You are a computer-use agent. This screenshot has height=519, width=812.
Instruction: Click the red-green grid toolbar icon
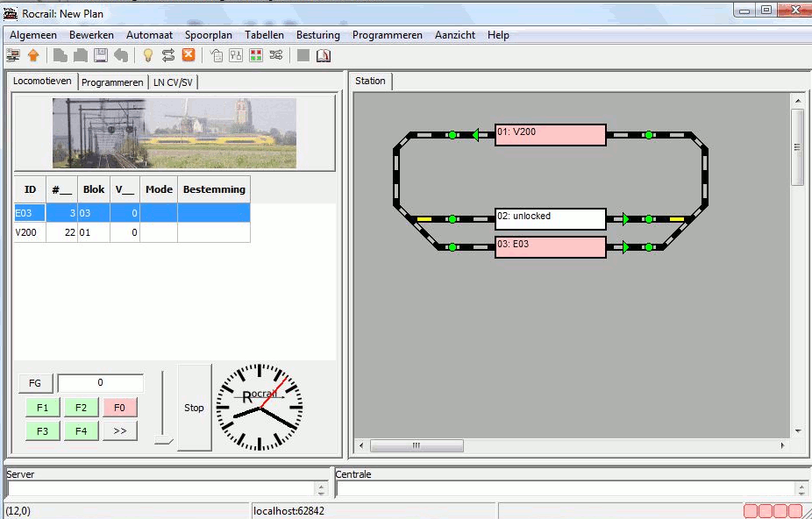tap(256, 55)
